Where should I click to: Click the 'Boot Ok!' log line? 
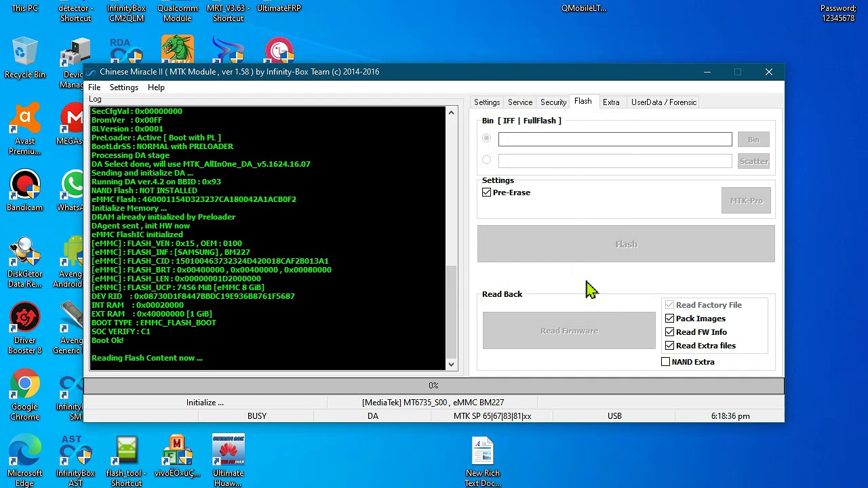[x=107, y=340]
